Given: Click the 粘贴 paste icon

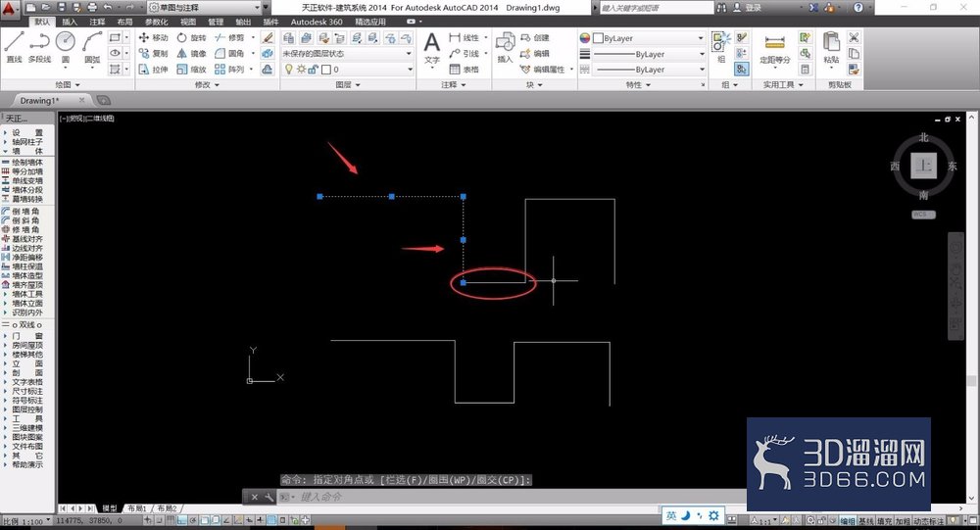Looking at the screenshot, I should coord(831,47).
